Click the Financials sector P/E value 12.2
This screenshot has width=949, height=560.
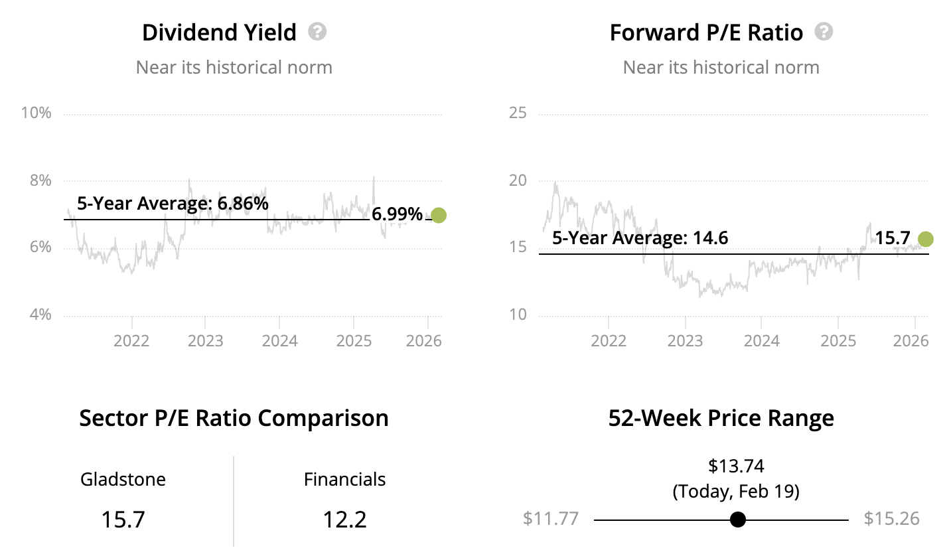(344, 519)
